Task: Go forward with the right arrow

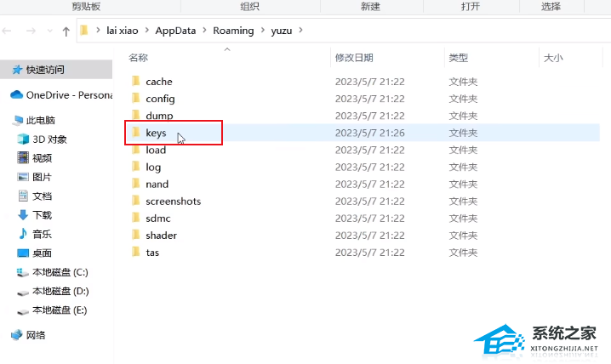Action: 31,31
